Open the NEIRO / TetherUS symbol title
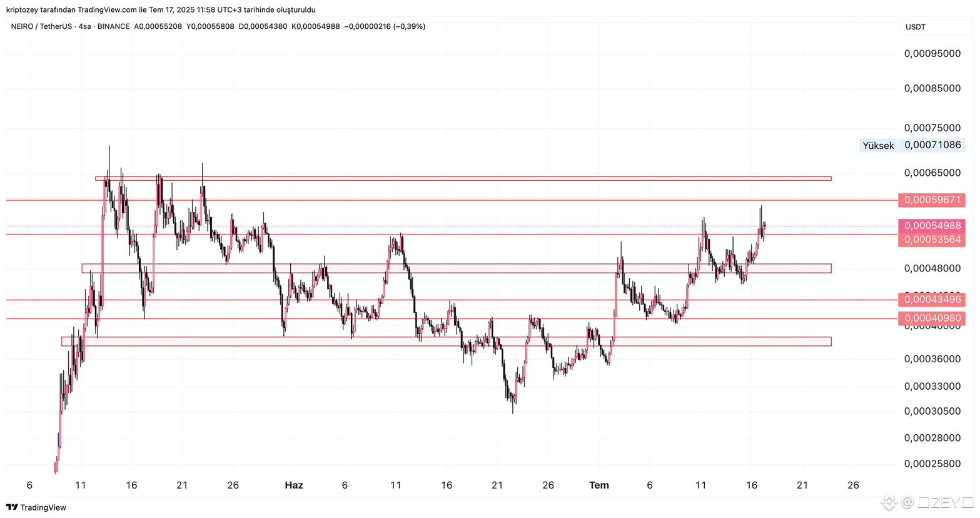Image resolution: width=980 pixels, height=518 pixels. point(43,26)
